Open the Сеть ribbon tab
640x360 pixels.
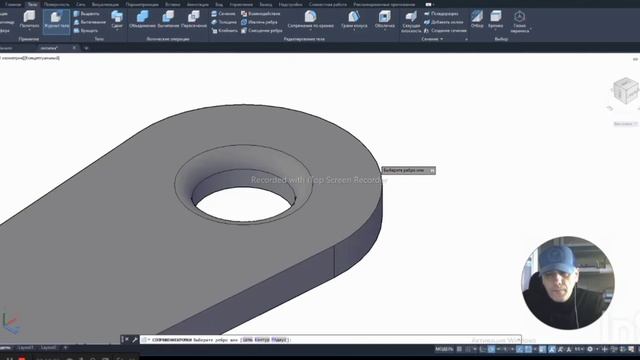tap(80, 4)
